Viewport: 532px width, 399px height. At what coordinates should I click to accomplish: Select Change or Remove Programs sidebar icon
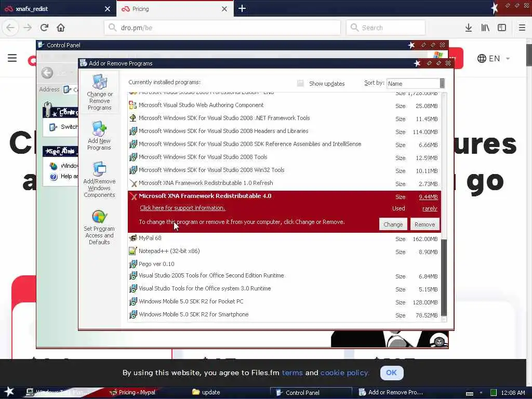(99, 92)
